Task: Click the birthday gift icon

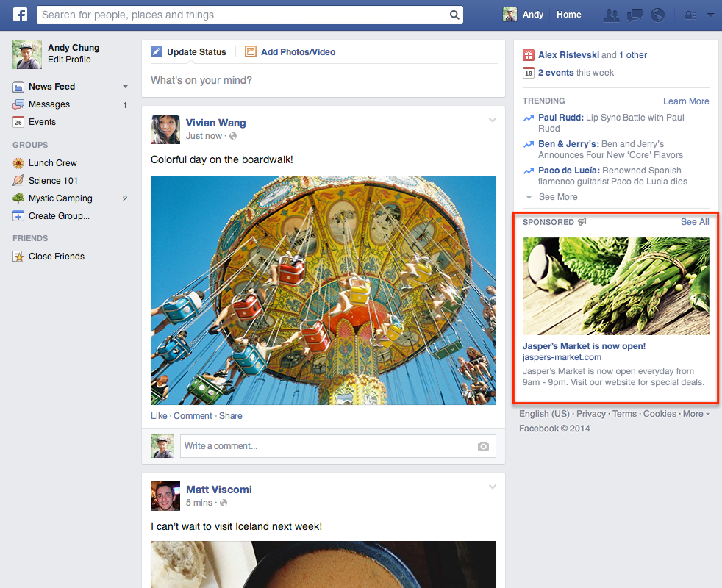Action: pos(529,55)
